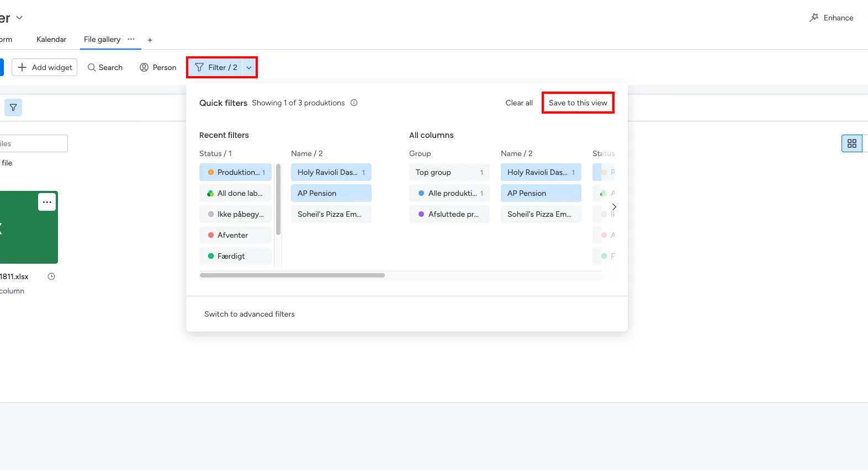Switch to grid layout view icon
Screen dimensions: 868x470
pos(851,143)
